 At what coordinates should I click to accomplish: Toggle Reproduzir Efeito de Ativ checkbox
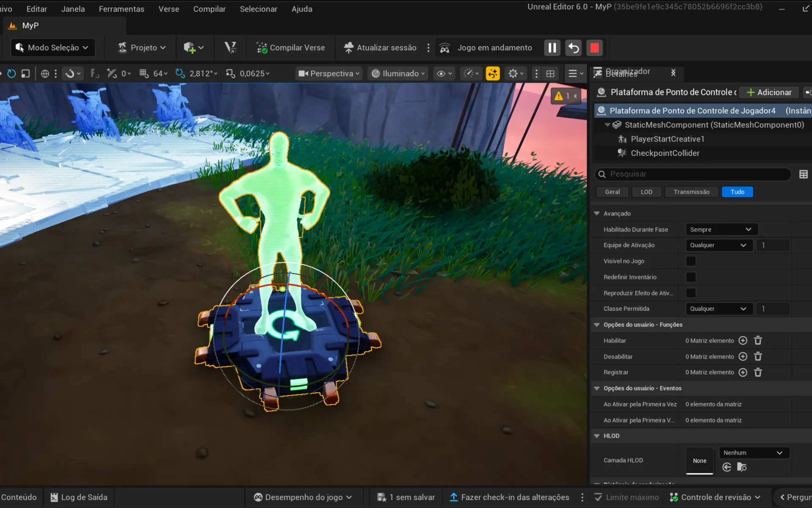pyautogui.click(x=691, y=293)
